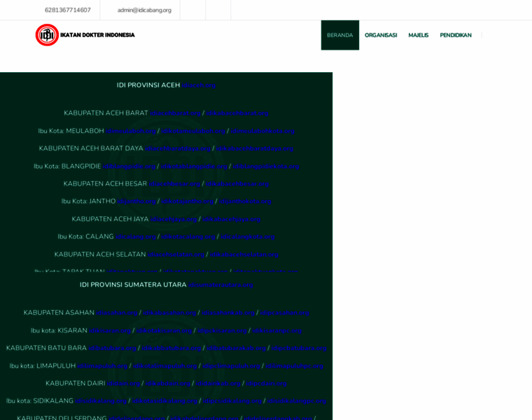Visit the idipcdairi.org link

pyautogui.click(x=266, y=384)
